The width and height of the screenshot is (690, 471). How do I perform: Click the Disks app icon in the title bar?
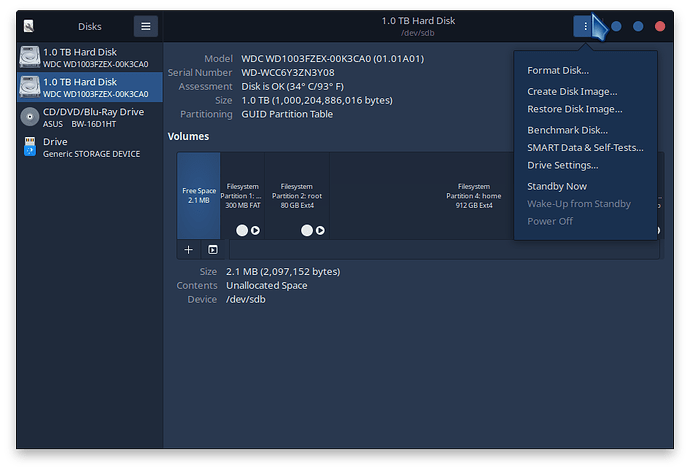[29, 26]
